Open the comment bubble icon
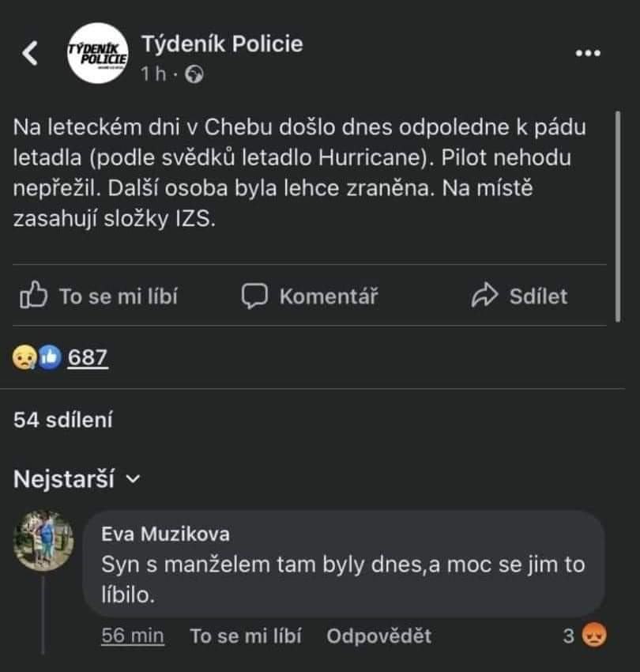Image resolution: width=640 pixels, height=672 pixels. pyautogui.click(x=254, y=296)
